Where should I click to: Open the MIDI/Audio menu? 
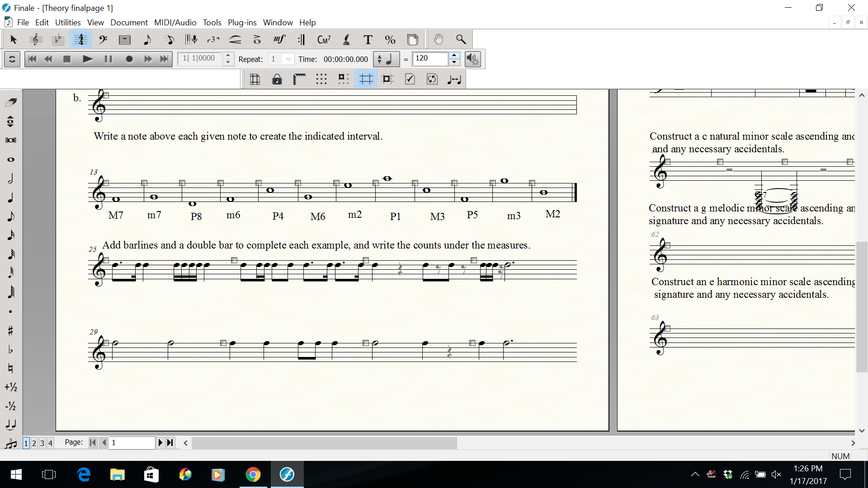click(175, 22)
